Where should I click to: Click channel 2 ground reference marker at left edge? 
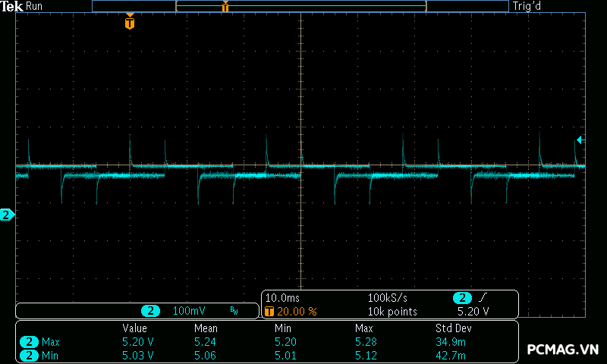tap(8, 215)
